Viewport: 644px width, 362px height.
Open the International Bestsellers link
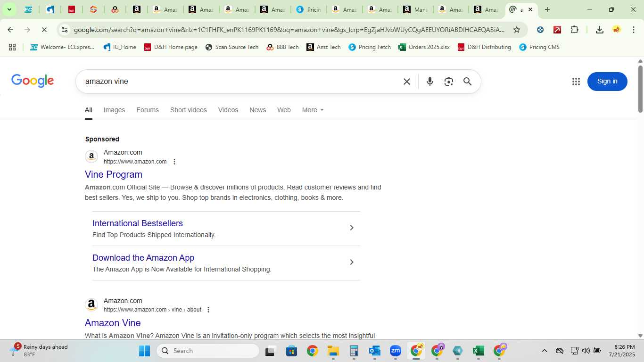[138, 223]
